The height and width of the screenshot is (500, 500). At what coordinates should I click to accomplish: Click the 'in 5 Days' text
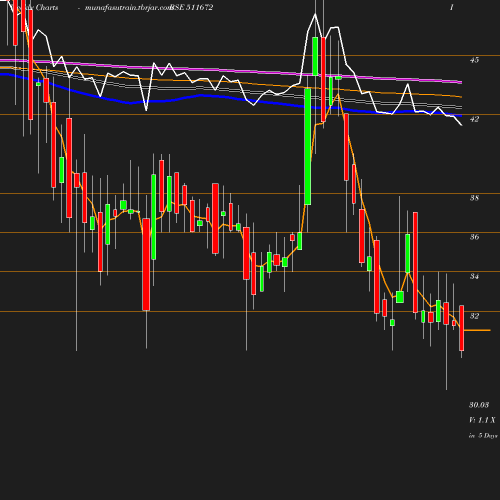coord(483,435)
